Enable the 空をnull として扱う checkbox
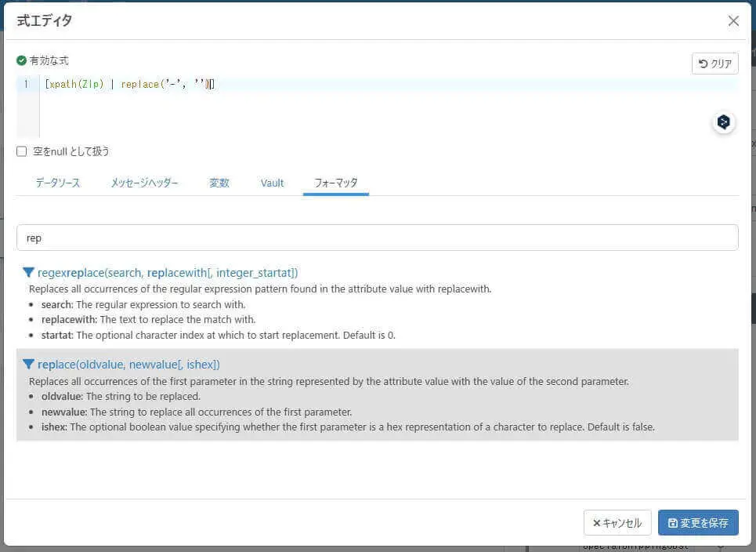Image resolution: width=756 pixels, height=552 pixels. coord(22,151)
